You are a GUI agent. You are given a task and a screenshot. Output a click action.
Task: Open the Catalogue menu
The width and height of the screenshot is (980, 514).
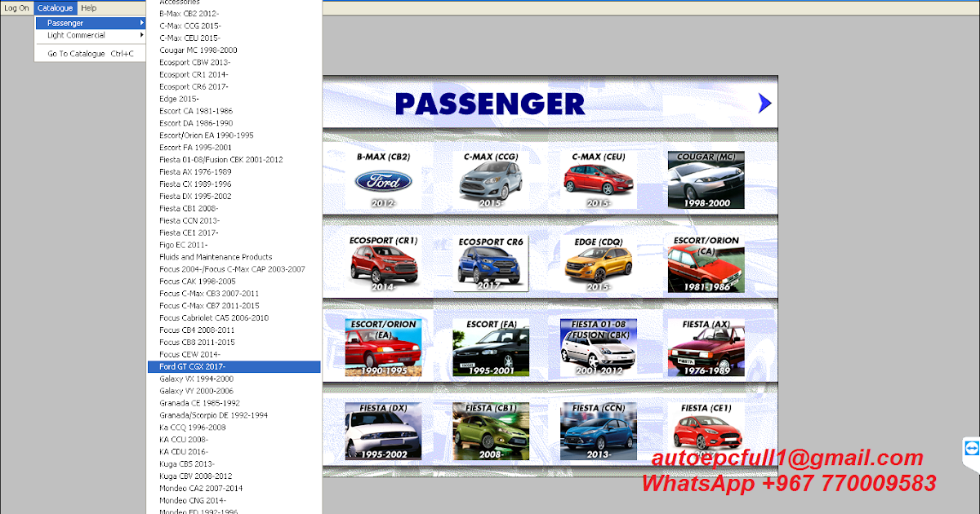(x=56, y=8)
